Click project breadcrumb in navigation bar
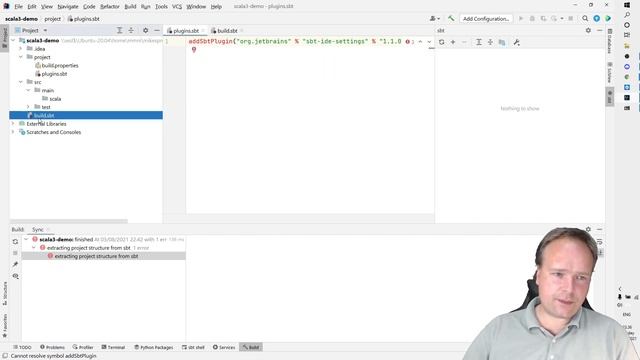 [53, 19]
